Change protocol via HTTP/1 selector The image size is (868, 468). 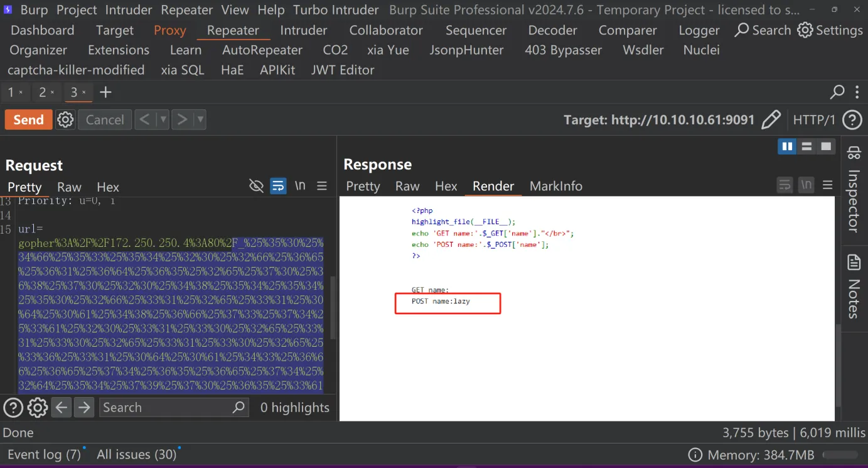tap(814, 119)
